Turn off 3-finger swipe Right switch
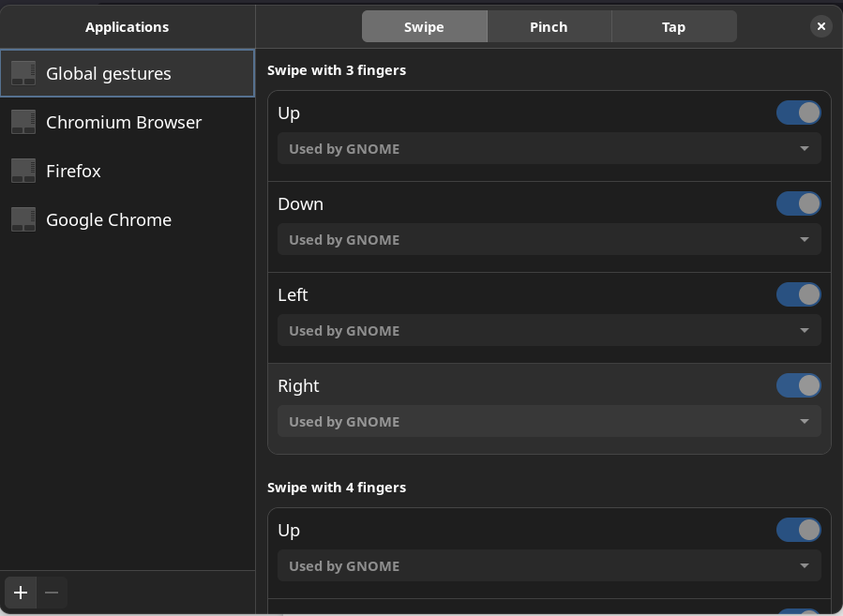This screenshot has width=843, height=616. coord(798,386)
